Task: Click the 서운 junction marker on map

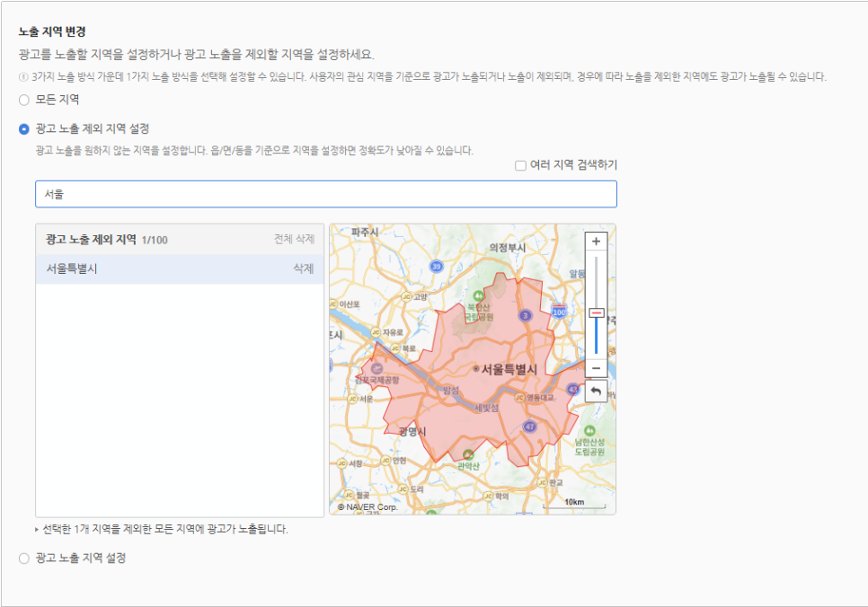Action: [352, 399]
